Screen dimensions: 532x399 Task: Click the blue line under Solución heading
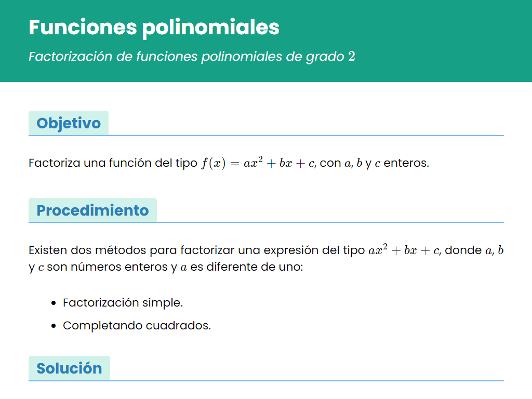267,381
